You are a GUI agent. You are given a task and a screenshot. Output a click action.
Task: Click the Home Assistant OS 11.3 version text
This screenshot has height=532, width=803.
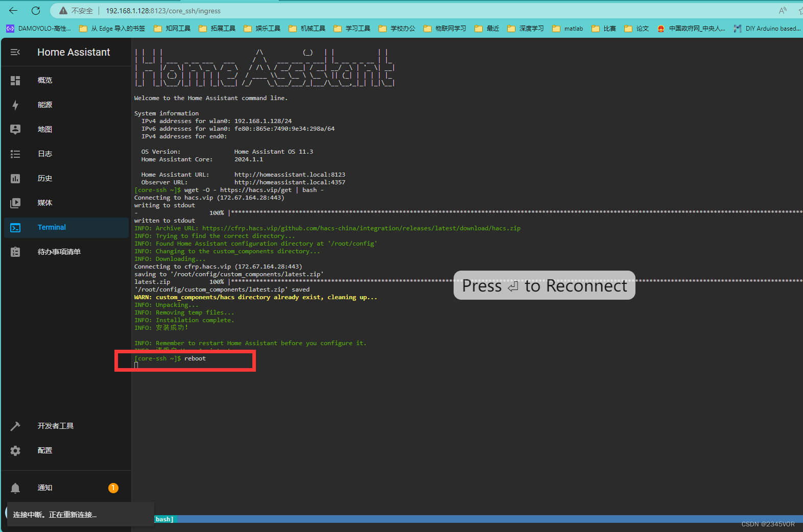click(x=274, y=152)
